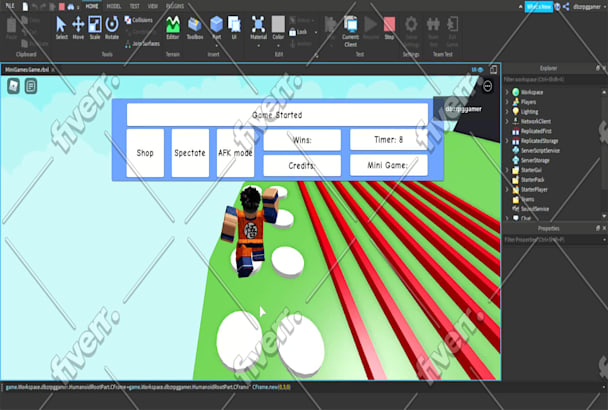Switch to the Rotate tool
The width and height of the screenshot is (608, 410).
click(x=112, y=28)
